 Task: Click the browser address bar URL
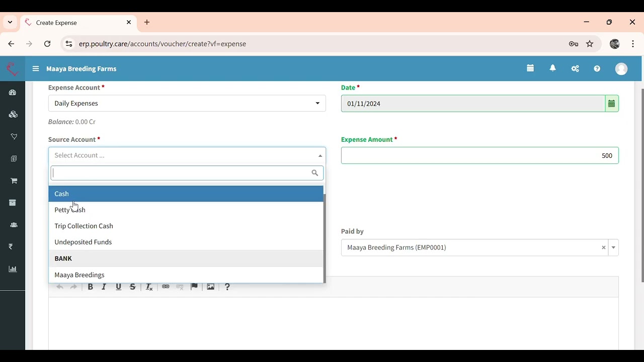163,44
